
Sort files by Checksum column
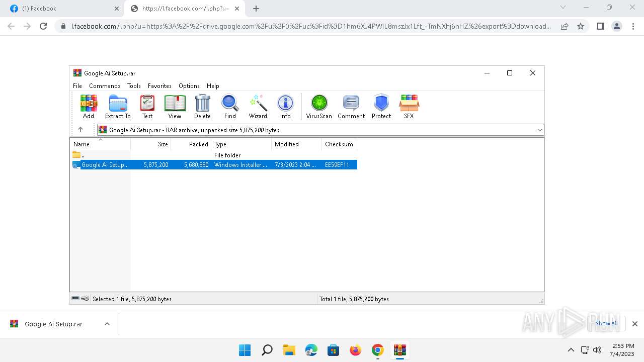tap(340, 144)
